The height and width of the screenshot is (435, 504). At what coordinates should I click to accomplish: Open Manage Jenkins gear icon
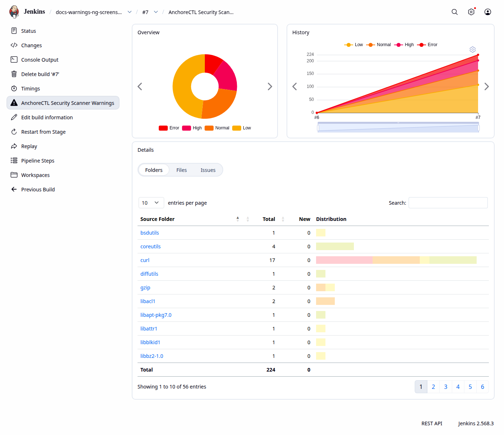pos(471,12)
